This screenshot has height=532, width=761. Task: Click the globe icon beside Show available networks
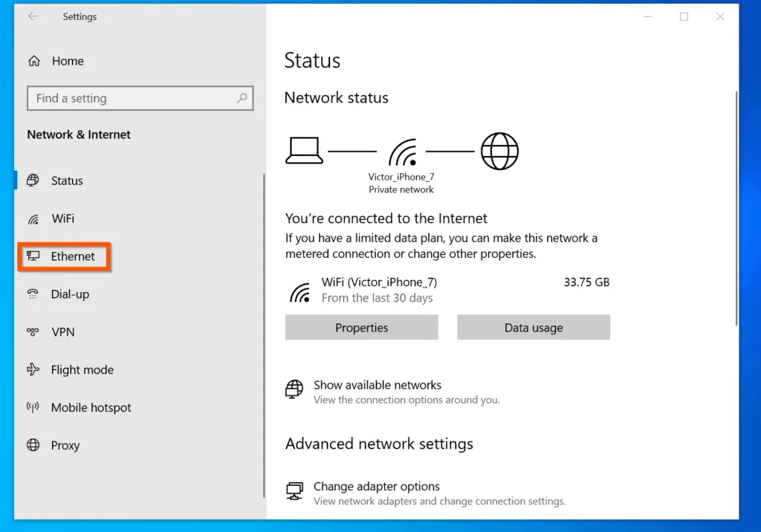point(294,389)
